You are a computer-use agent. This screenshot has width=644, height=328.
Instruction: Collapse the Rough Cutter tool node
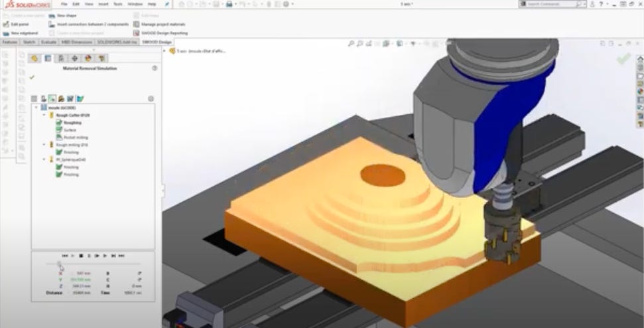click(x=44, y=115)
